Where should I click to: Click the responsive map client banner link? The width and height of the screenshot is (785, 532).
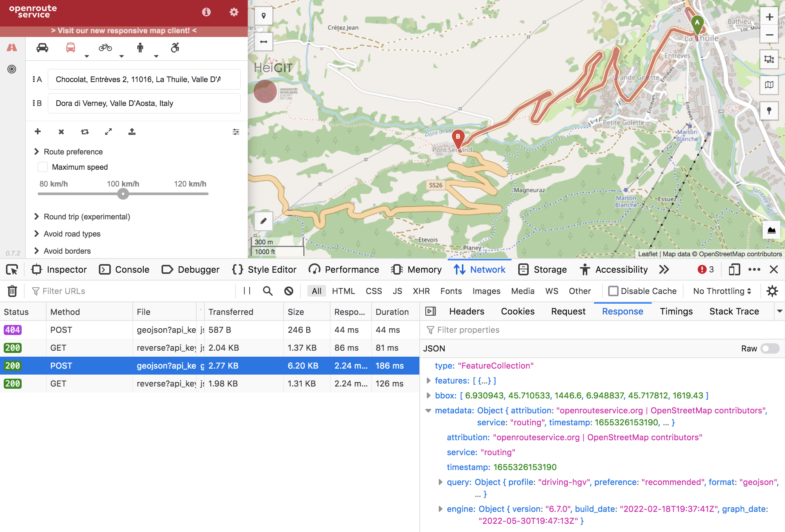coord(124,31)
